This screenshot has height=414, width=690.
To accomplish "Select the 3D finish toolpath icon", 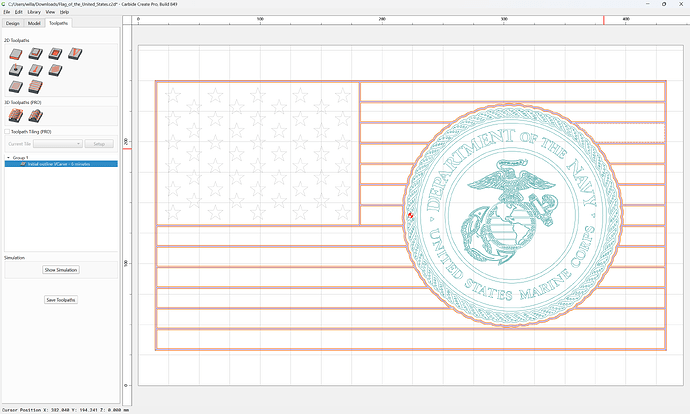I will [36, 116].
